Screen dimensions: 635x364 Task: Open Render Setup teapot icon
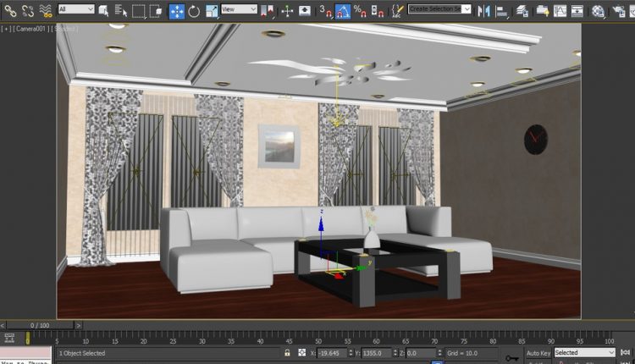coord(619,11)
